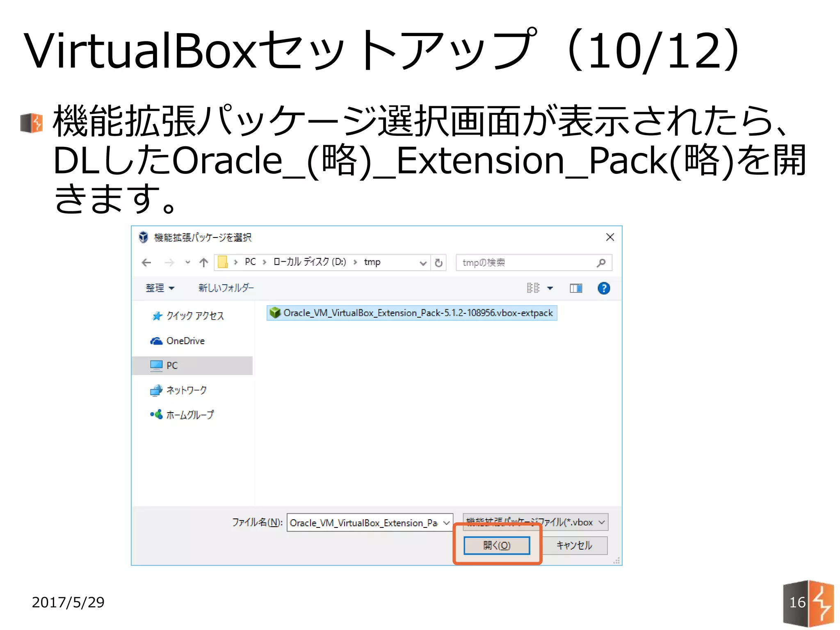Screen dimensions: 840x630
Task: Select ローカル ディスク (D:) breadcrumb
Action: 310,262
